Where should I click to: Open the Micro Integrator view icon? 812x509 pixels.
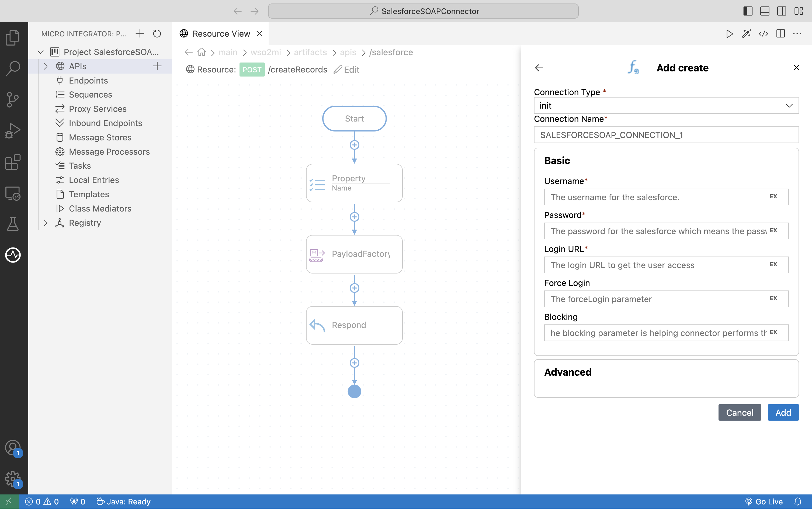[x=13, y=255]
